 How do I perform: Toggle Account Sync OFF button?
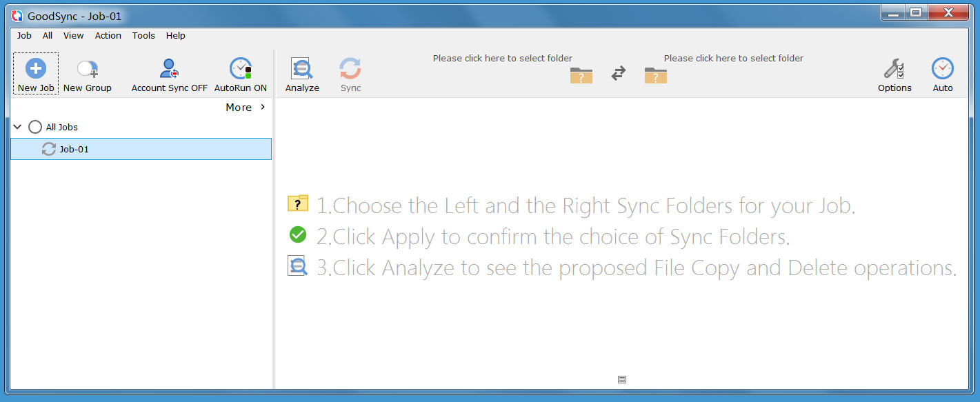[x=169, y=69]
